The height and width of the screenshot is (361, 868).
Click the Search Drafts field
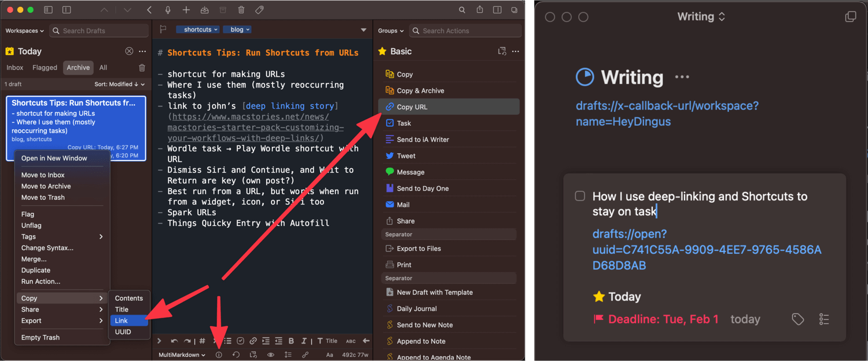[98, 31]
